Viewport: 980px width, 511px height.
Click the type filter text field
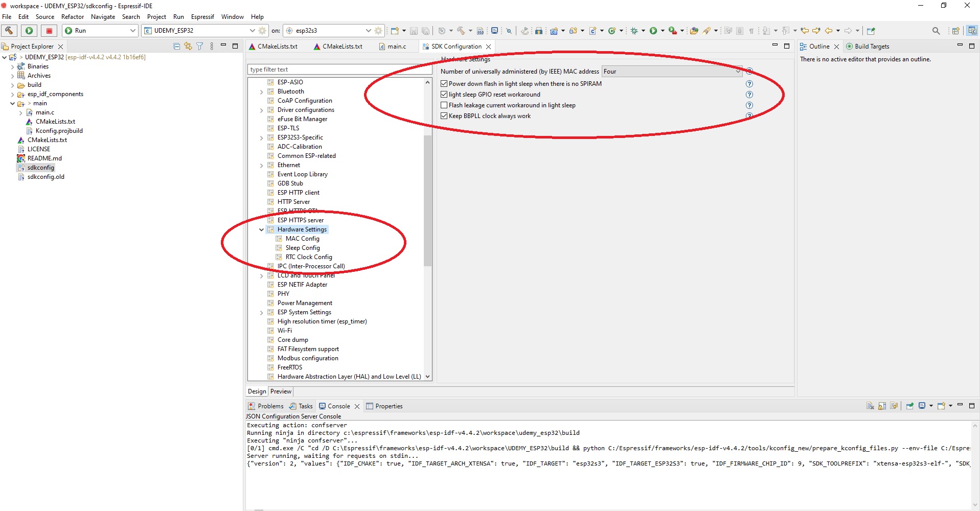click(x=339, y=69)
